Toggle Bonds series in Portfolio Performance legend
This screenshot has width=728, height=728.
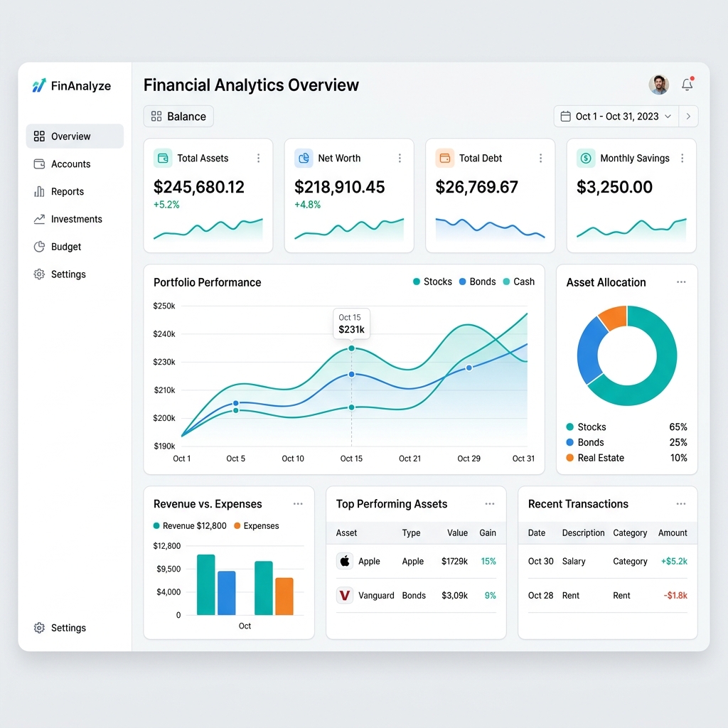477,282
